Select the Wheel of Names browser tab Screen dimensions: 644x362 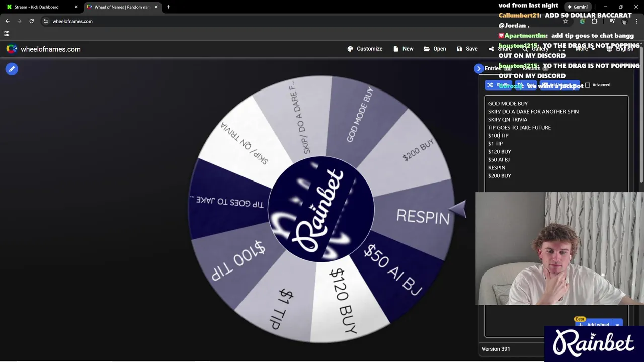122,7
